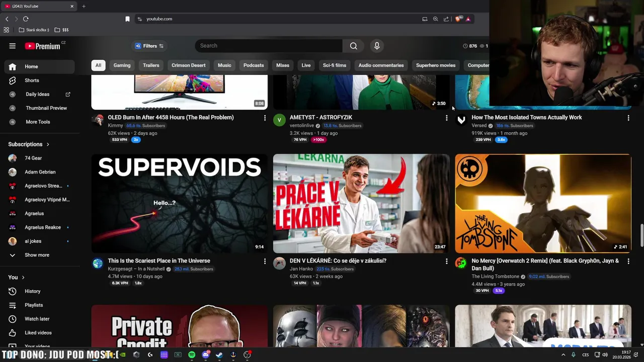This screenshot has height=362, width=644.
Task: Open Adam Gebrian subscription channel
Action: 40,172
